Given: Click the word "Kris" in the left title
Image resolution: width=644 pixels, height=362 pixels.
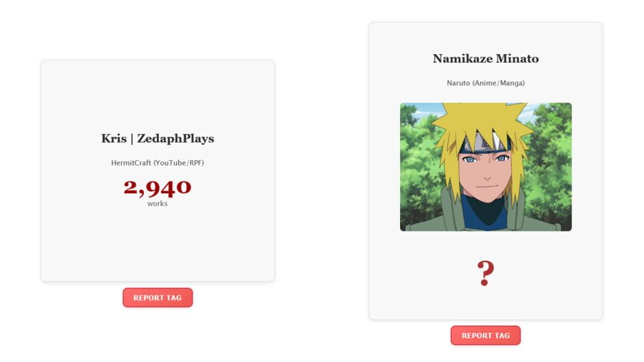Looking at the screenshot, I should coord(114,138).
